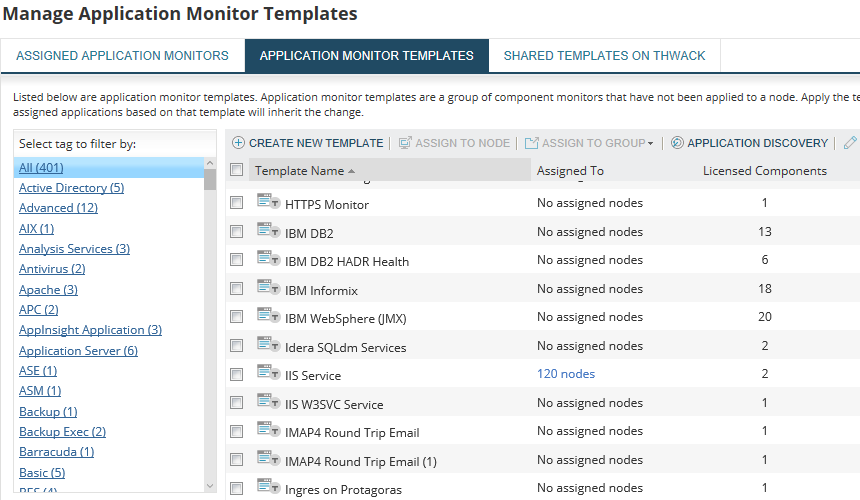Image resolution: width=860 pixels, height=500 pixels.
Task: Toggle the select-all checkbox in table header
Action: (x=237, y=170)
